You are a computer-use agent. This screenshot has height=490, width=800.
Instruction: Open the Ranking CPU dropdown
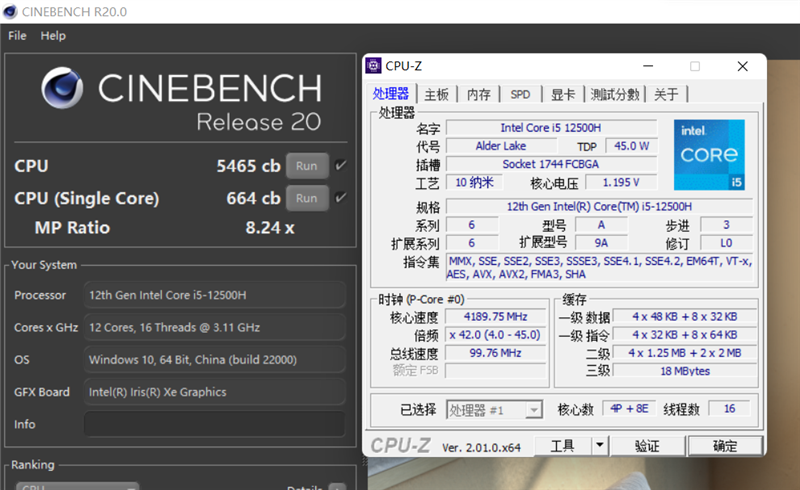[x=78, y=486]
